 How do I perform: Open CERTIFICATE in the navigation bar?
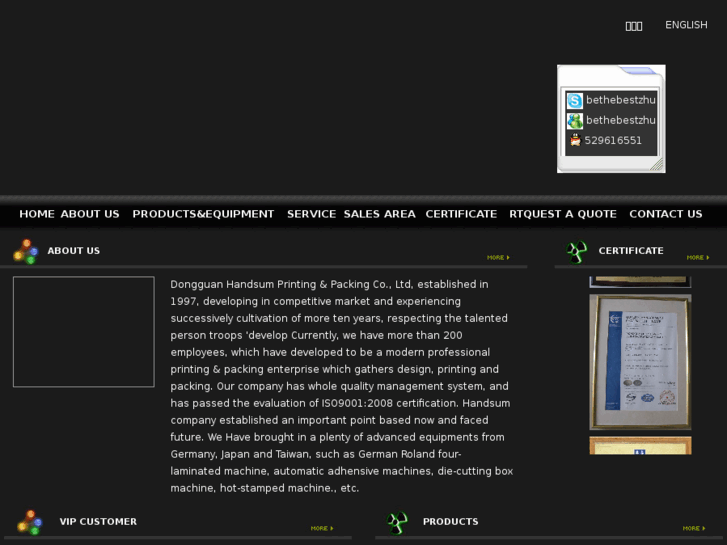click(461, 214)
